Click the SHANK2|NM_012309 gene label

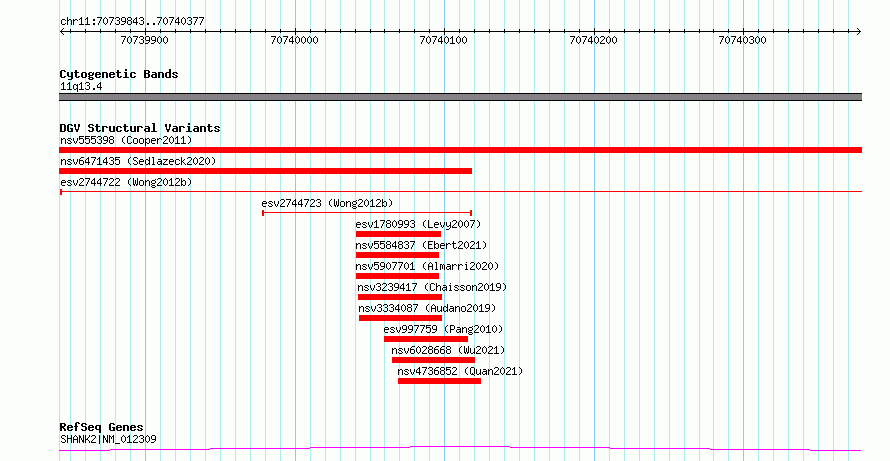pos(108,439)
